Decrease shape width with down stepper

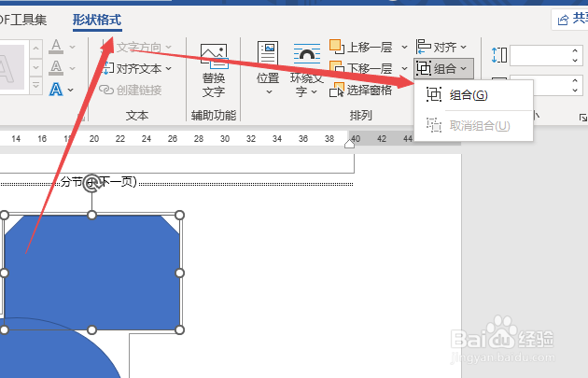(x=575, y=91)
